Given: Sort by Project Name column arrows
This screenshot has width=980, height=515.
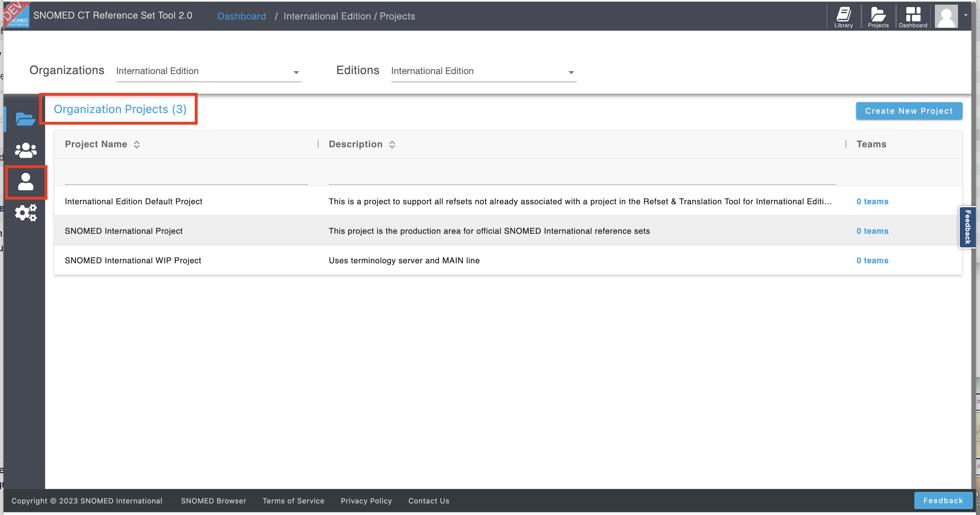Looking at the screenshot, I should click(137, 145).
